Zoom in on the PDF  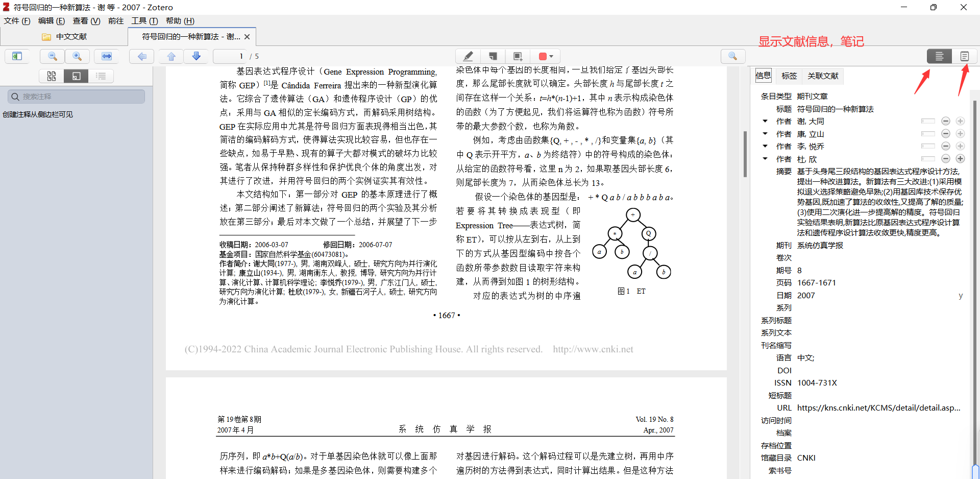click(x=77, y=56)
